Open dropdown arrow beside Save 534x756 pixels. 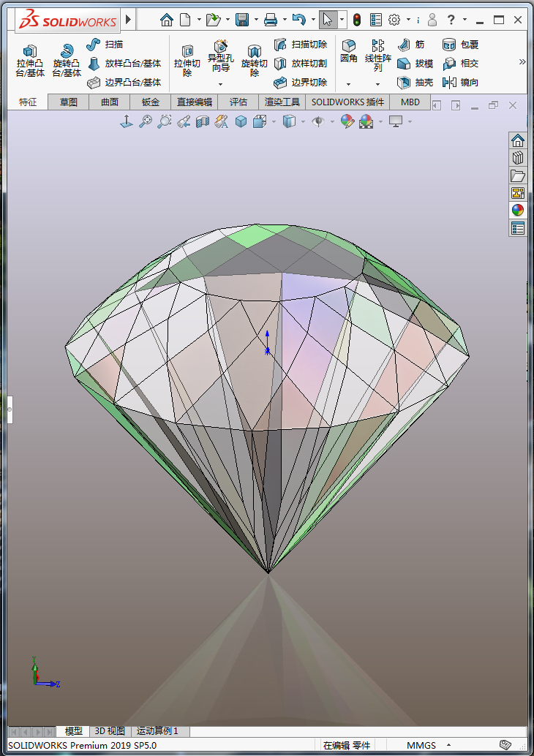(256, 20)
